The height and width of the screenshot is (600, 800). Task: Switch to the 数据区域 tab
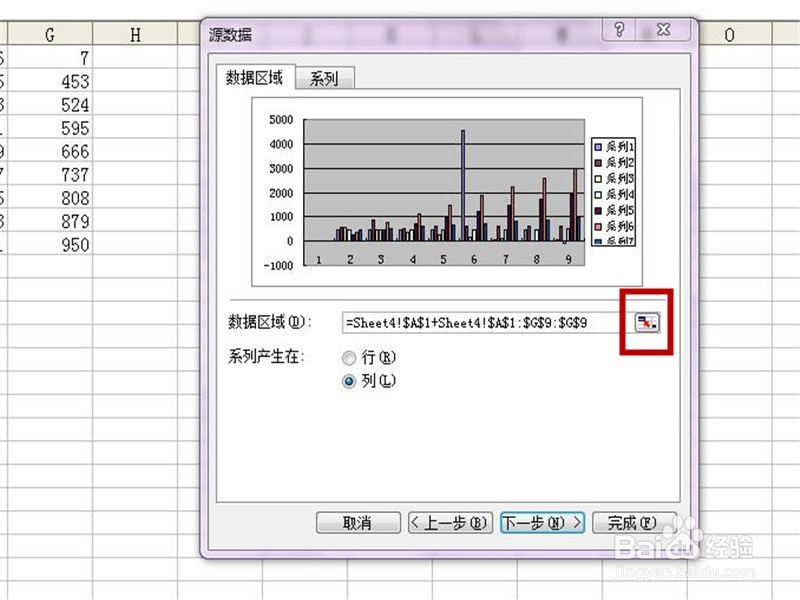click(255, 78)
